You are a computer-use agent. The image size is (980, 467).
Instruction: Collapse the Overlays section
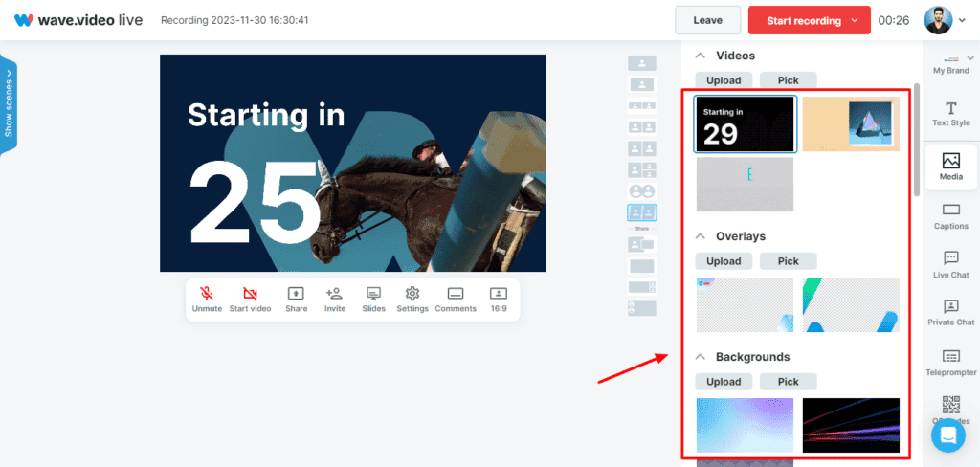(x=701, y=236)
